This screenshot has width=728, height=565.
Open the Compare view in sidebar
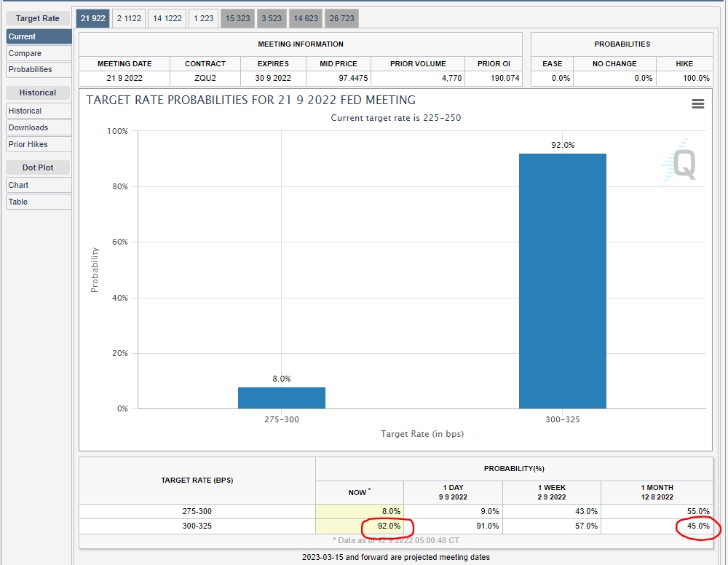(39, 53)
